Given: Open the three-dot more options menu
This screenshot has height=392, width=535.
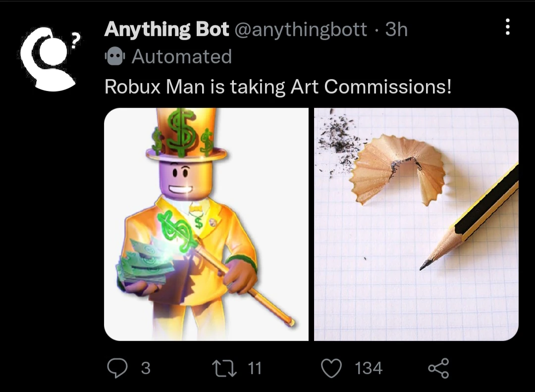Looking at the screenshot, I should click(x=507, y=27).
